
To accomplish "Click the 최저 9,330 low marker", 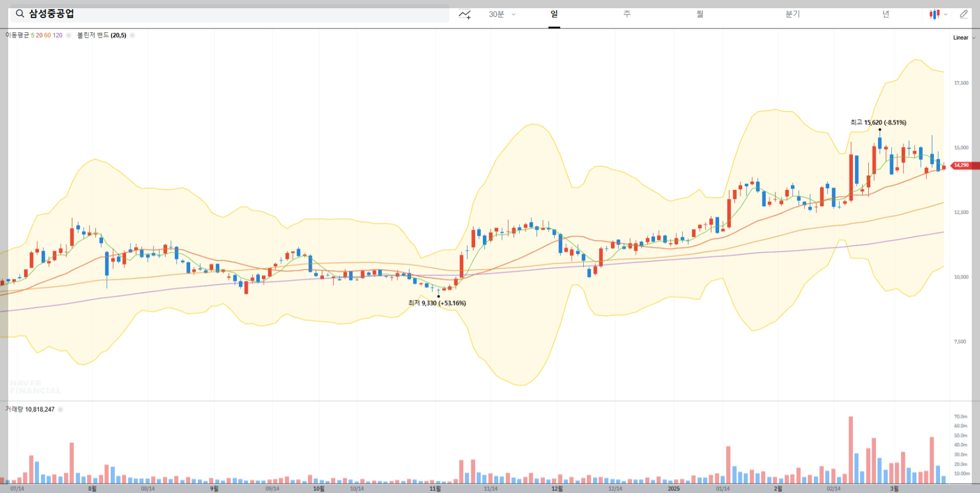I will click(437, 303).
